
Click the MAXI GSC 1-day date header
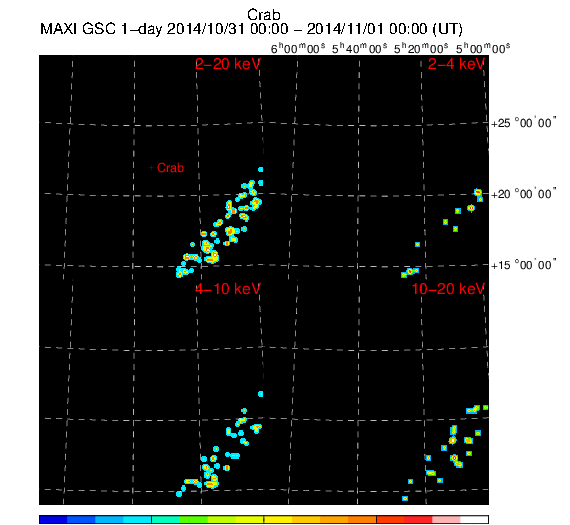[251, 29]
